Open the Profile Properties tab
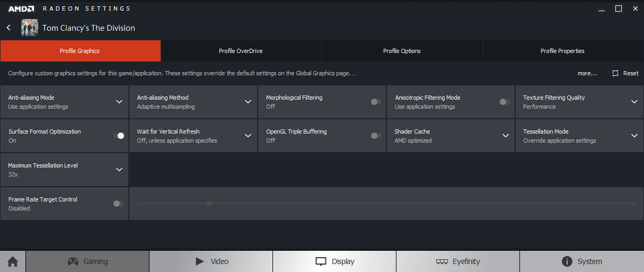Image resolution: width=644 pixels, height=272 pixels. [x=563, y=51]
